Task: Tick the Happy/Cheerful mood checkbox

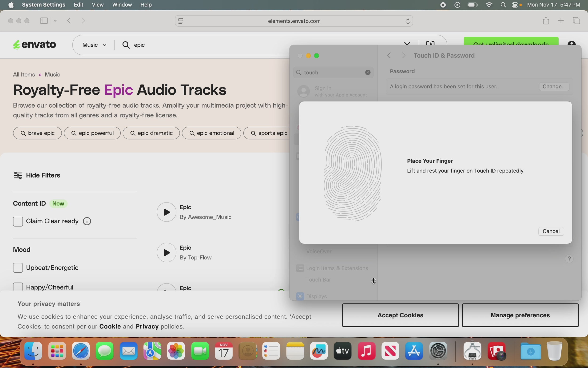Action: pyautogui.click(x=18, y=287)
